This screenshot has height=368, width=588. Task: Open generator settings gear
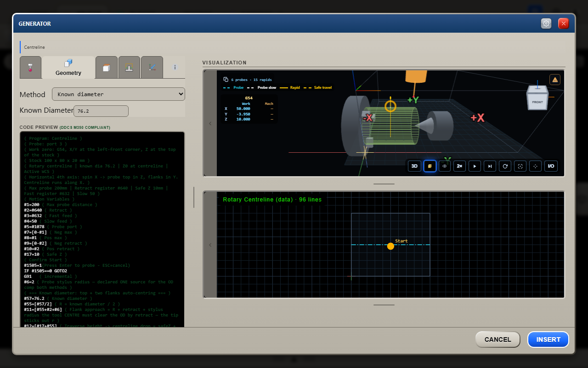pyautogui.click(x=546, y=23)
